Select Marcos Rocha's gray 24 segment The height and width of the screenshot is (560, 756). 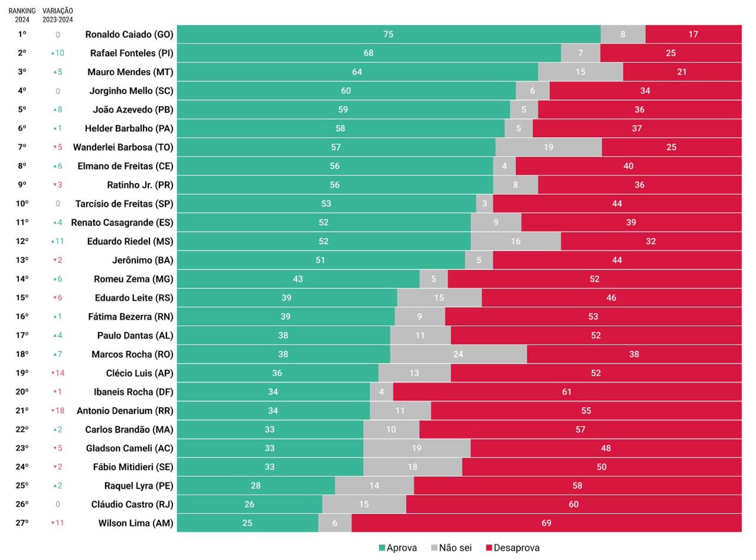[458, 354]
